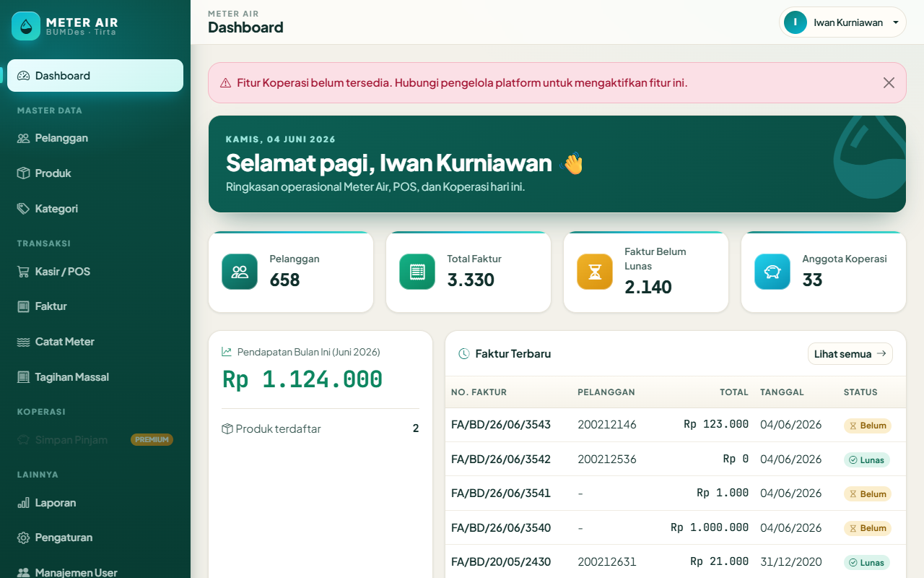Viewport: 924px width, 578px height.
Task: Click the Lunas status of invoice 3542
Action: point(867,460)
